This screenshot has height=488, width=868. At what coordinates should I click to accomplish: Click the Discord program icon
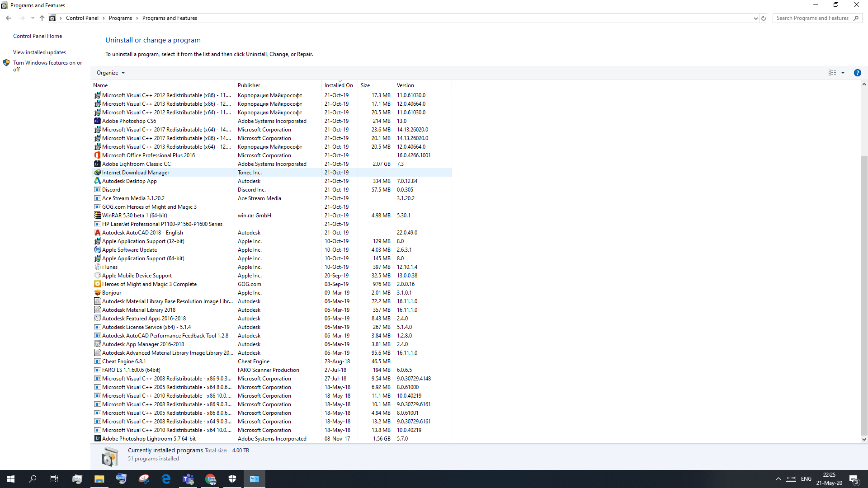(x=97, y=190)
